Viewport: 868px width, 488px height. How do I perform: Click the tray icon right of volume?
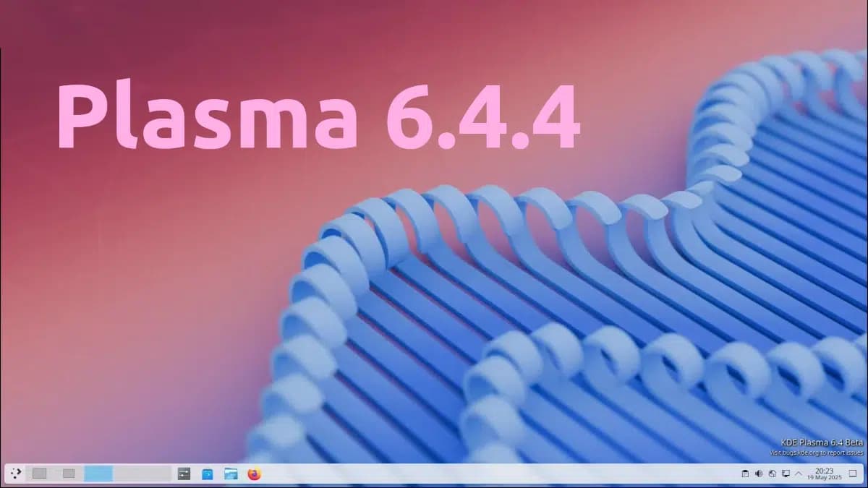[772, 474]
